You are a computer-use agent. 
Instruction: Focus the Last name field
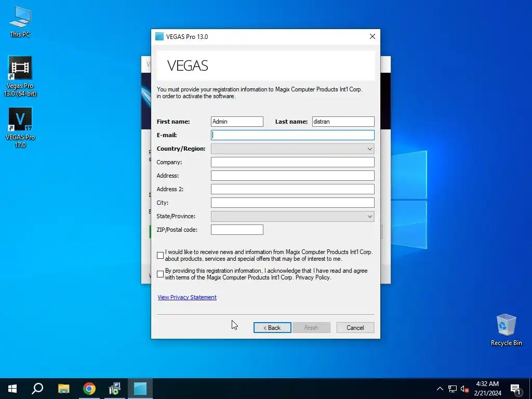343,122
